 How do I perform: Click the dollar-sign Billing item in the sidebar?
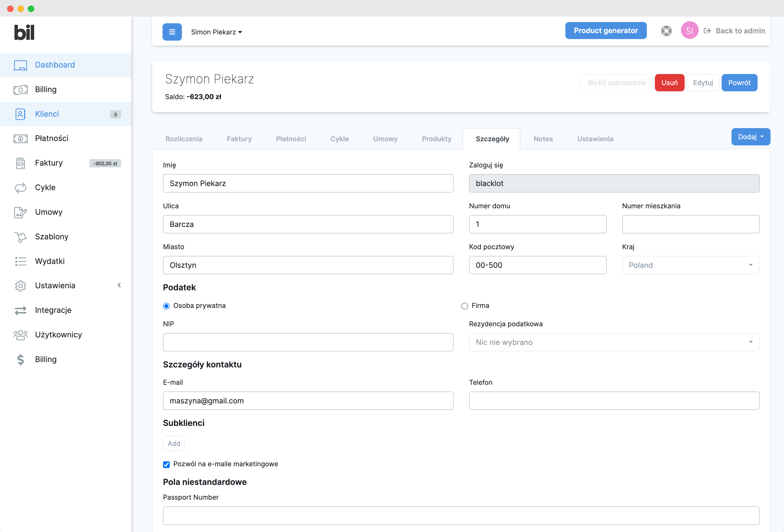click(x=46, y=359)
